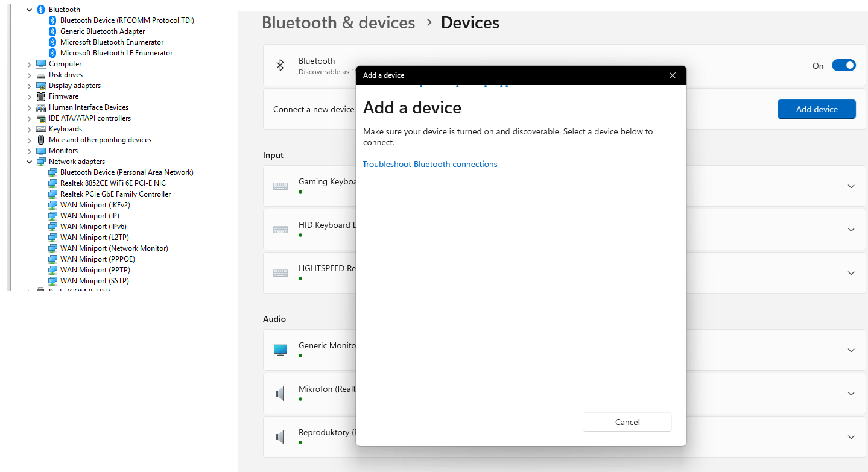Expand the LIGHTSPEED Receiver chevron

851,273
